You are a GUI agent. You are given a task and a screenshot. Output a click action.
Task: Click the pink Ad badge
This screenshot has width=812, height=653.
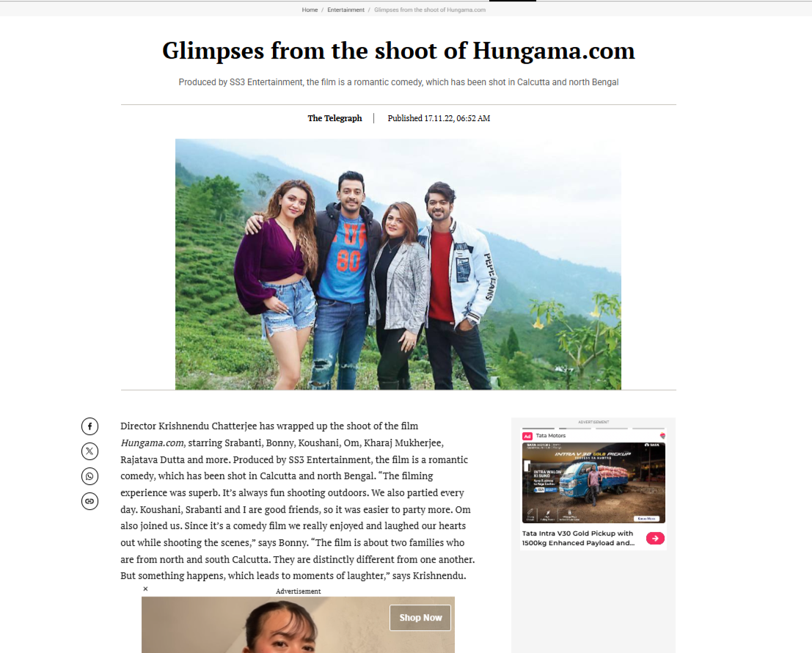pos(527,436)
